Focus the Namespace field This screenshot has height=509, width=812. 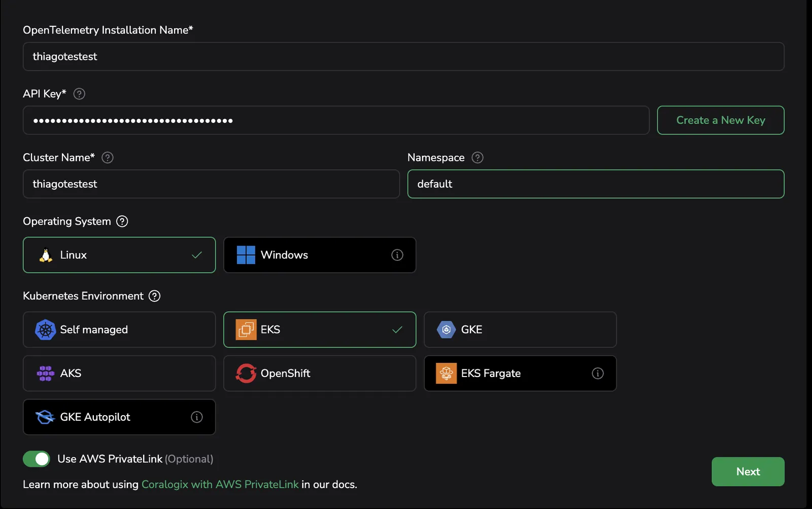pos(596,184)
